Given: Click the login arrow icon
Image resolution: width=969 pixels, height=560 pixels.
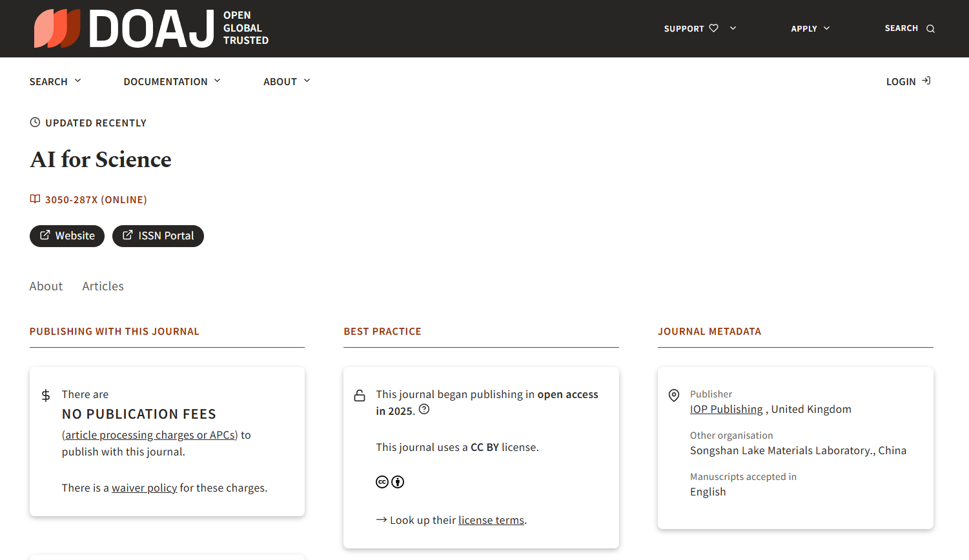Looking at the screenshot, I should click(x=926, y=81).
